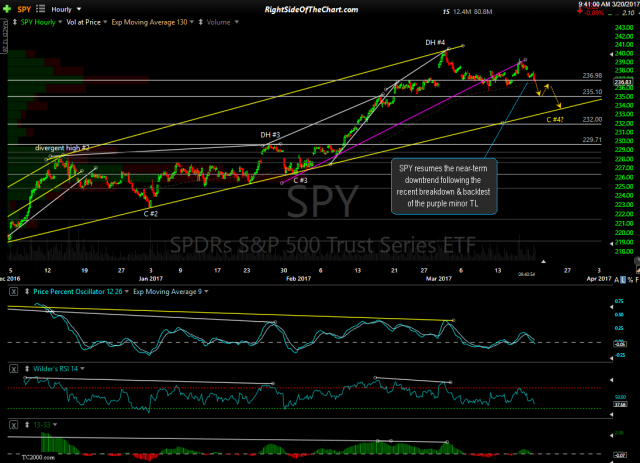640x463 pixels.
Task: Click the 13-33 pane value tag
Action: click(x=620, y=455)
